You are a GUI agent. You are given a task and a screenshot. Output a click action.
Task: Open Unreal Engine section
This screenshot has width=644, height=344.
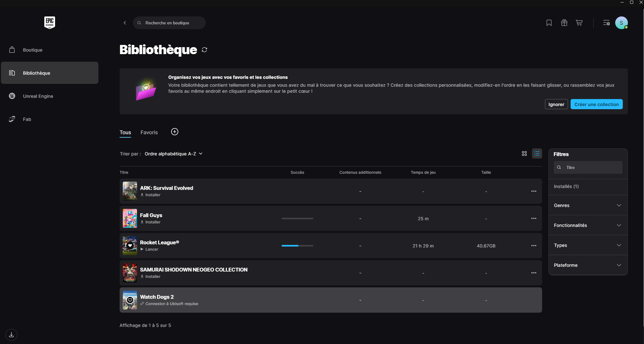[50, 96]
